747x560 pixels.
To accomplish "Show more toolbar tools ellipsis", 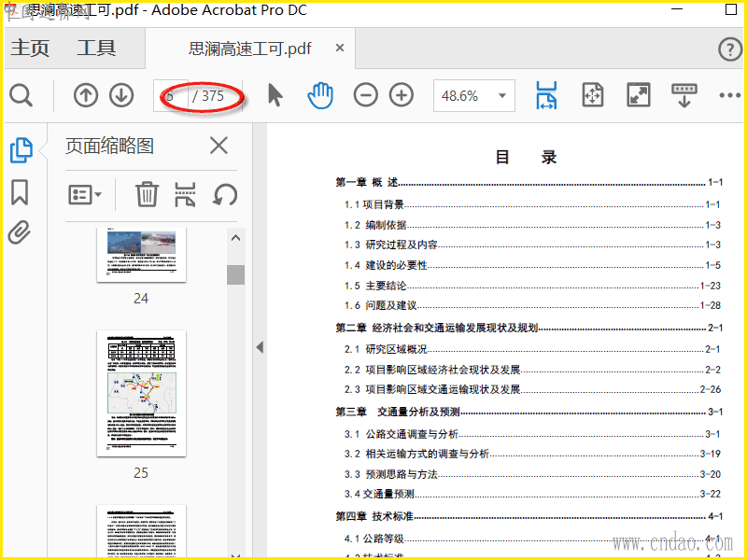I will coord(729,95).
